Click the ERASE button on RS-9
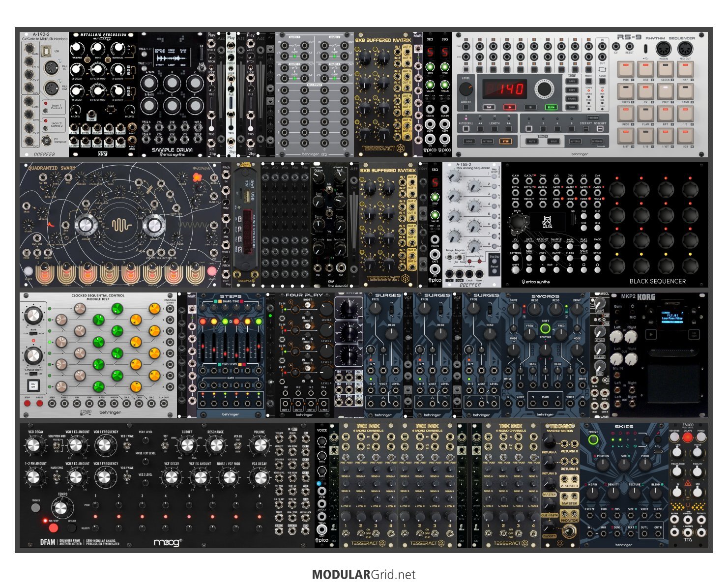Viewport: 728px width, 585px height. click(572, 98)
